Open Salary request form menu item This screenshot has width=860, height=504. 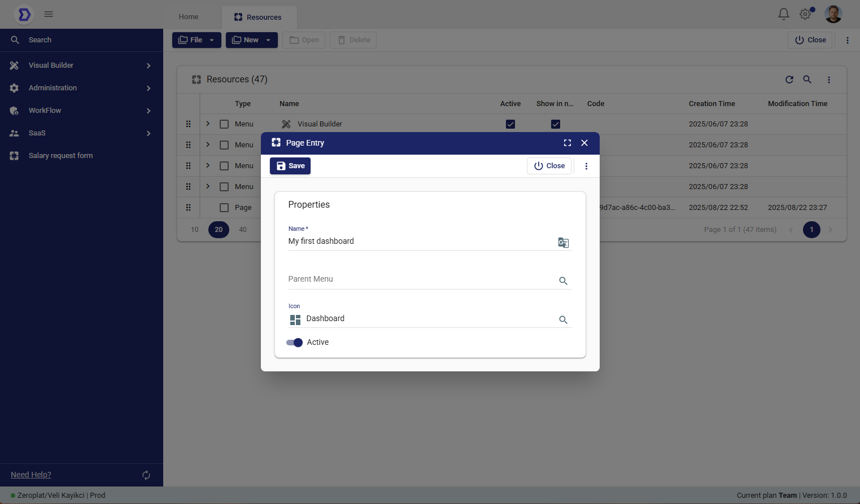60,156
